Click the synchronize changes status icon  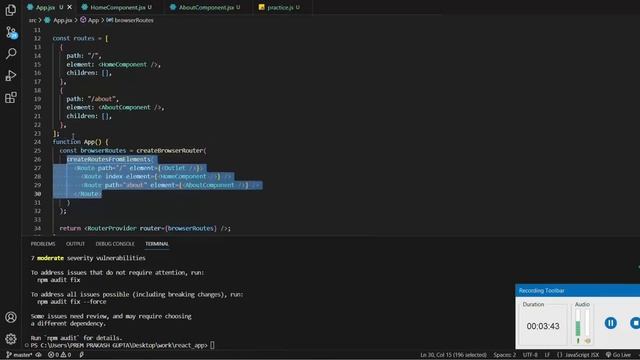click(39, 355)
